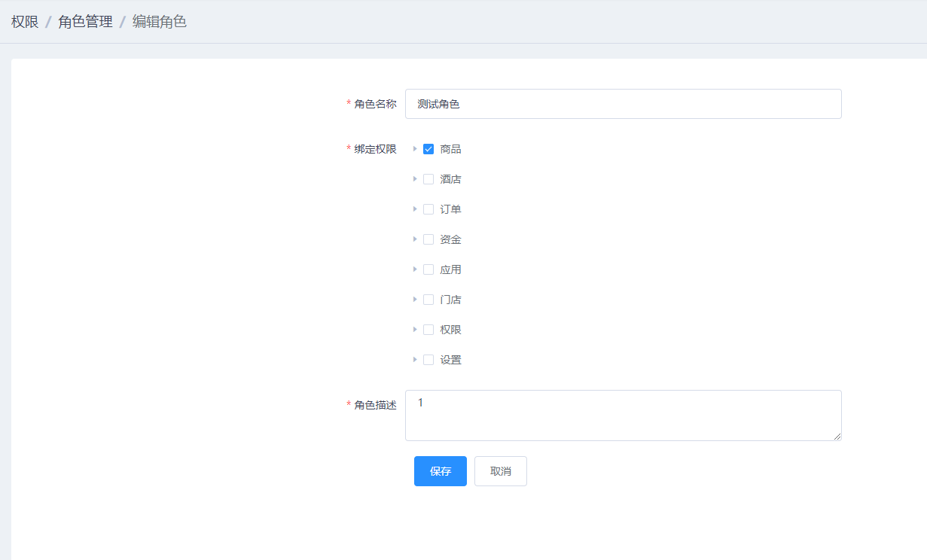Click the 保存 button
927x560 pixels.
[x=440, y=471]
